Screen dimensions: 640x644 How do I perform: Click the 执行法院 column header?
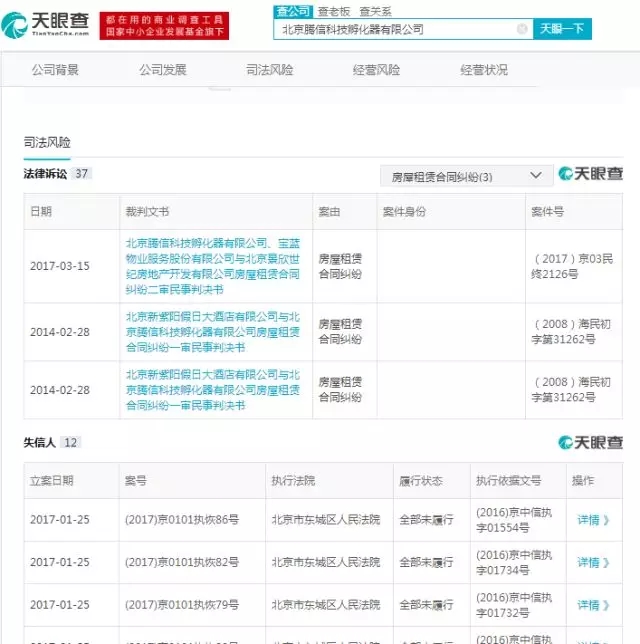[x=293, y=480]
